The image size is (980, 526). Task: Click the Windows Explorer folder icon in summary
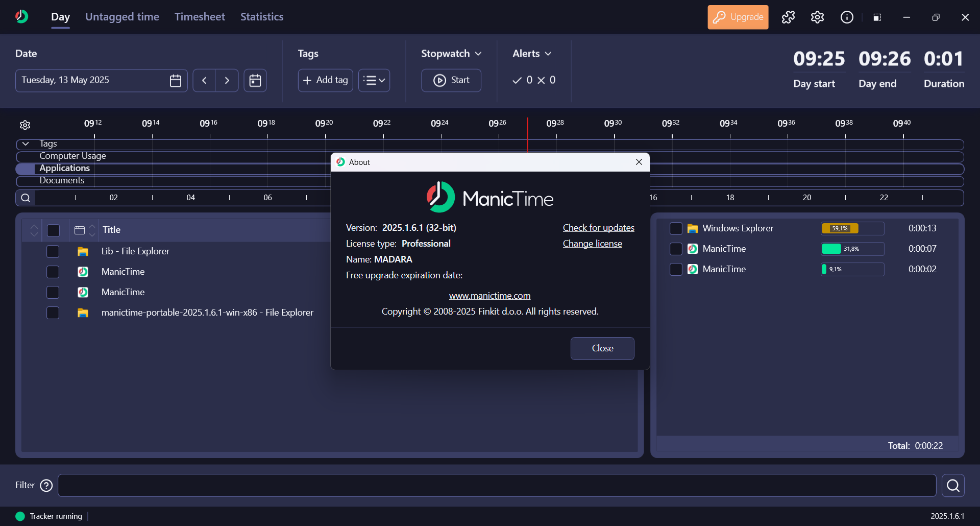[693, 228]
